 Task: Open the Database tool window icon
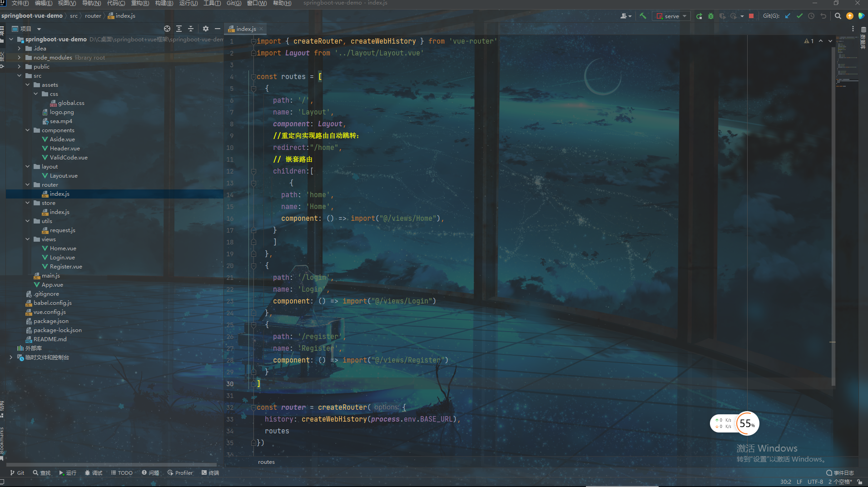(863, 30)
